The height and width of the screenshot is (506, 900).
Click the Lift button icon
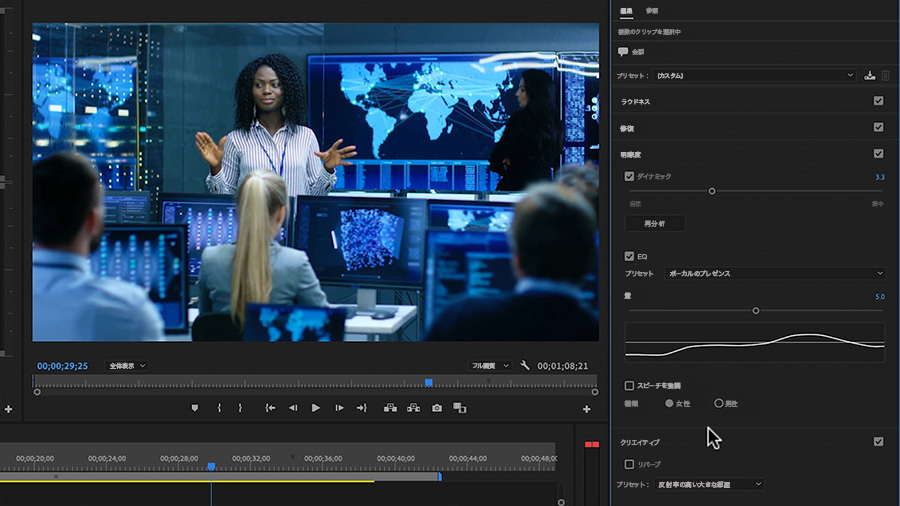pos(390,408)
